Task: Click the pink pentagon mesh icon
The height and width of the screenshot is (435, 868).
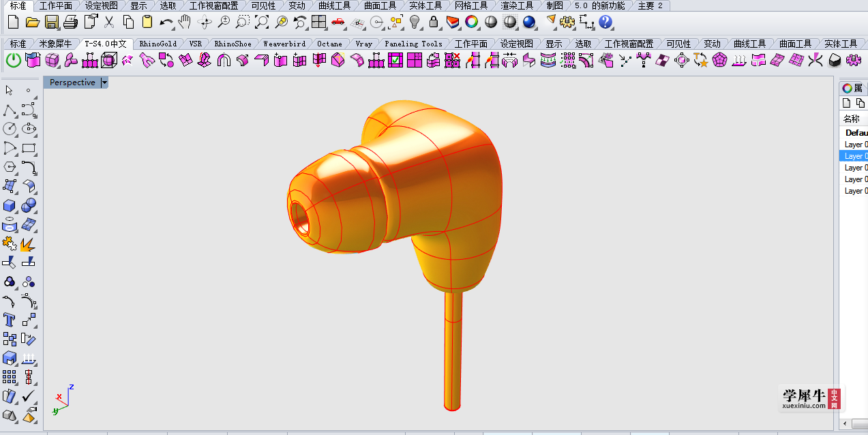Action: point(719,61)
